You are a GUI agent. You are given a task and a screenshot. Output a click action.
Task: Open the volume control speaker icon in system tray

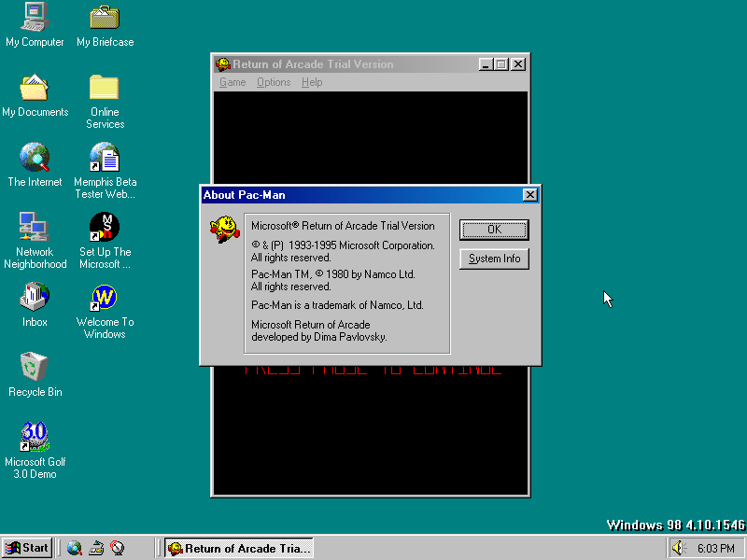(679, 548)
